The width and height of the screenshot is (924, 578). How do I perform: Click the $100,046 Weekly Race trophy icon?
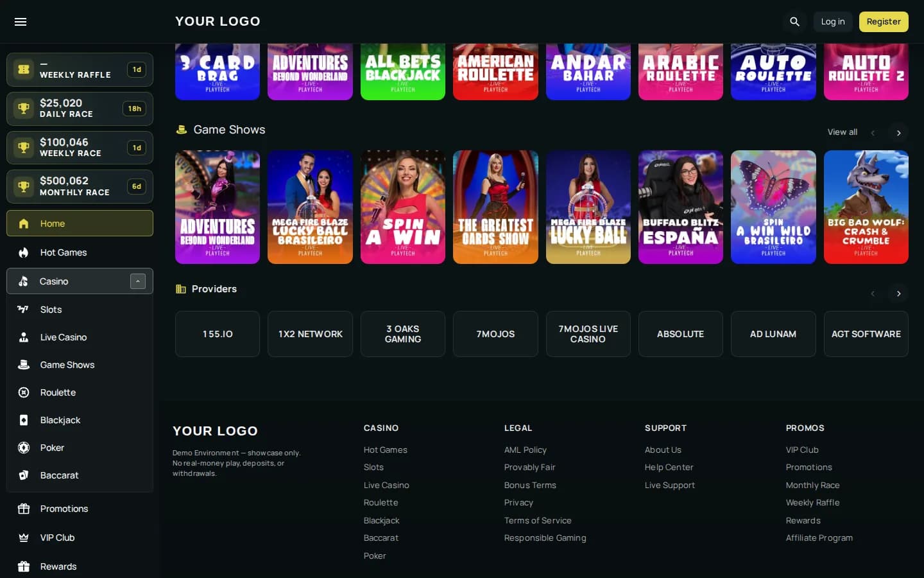24,148
